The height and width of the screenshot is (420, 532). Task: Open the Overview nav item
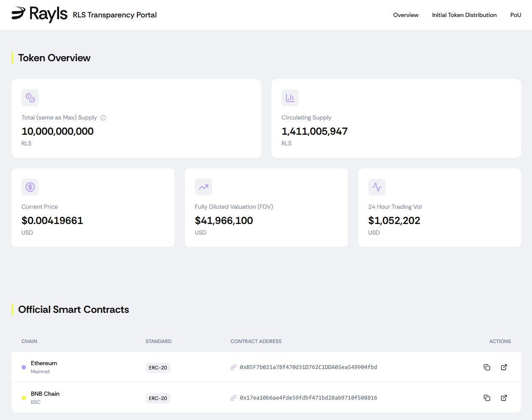point(405,15)
